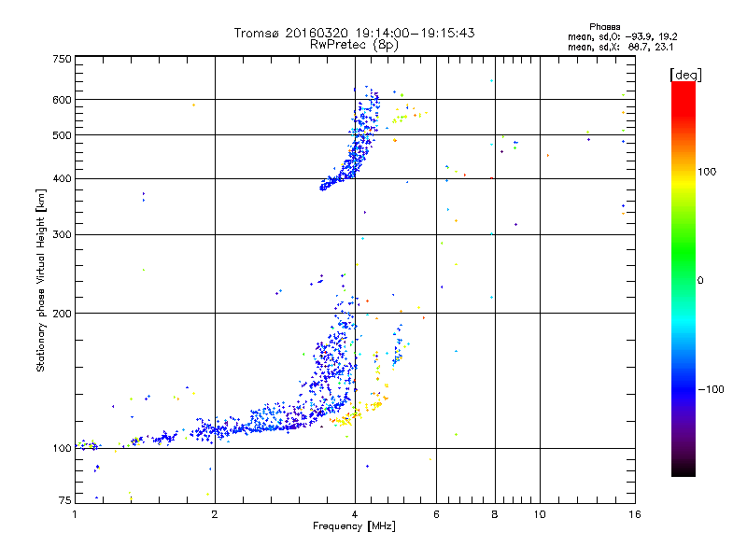Click the y-axis tick label '600'

(62, 100)
